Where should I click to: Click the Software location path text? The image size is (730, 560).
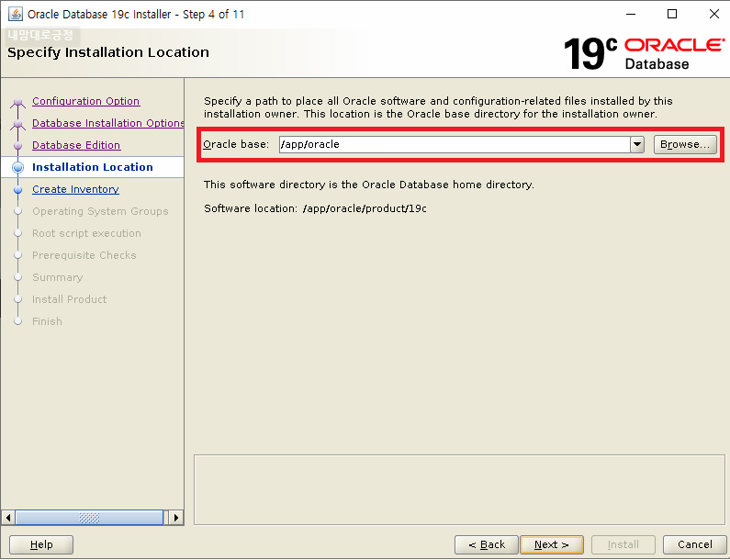pyautogui.click(x=365, y=208)
